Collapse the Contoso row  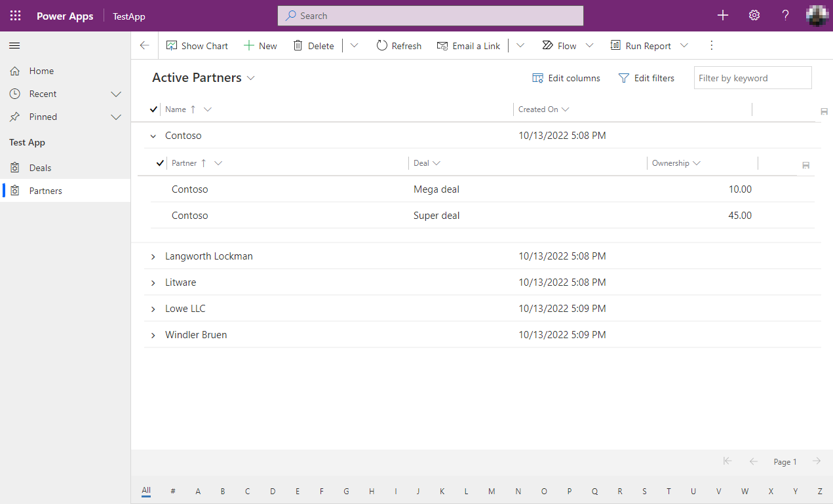[x=153, y=136]
